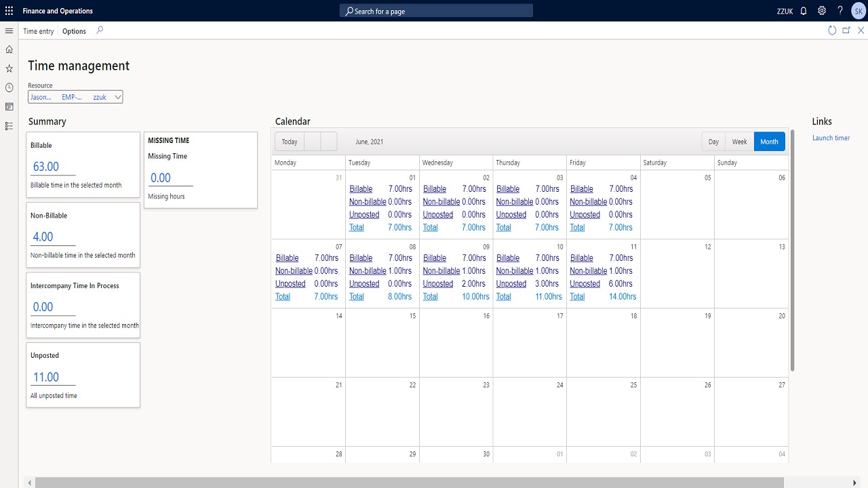This screenshot has height=488, width=868.
Task: Open the Favorites star icon
Action: [9, 68]
